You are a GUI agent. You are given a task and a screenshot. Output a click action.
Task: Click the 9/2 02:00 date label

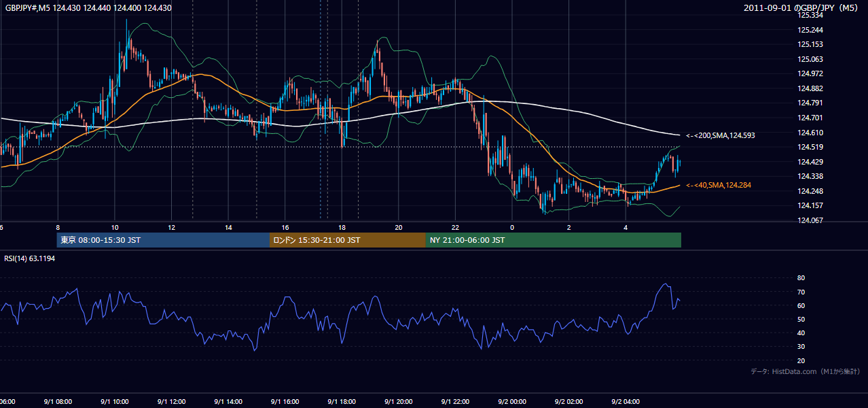point(569,401)
